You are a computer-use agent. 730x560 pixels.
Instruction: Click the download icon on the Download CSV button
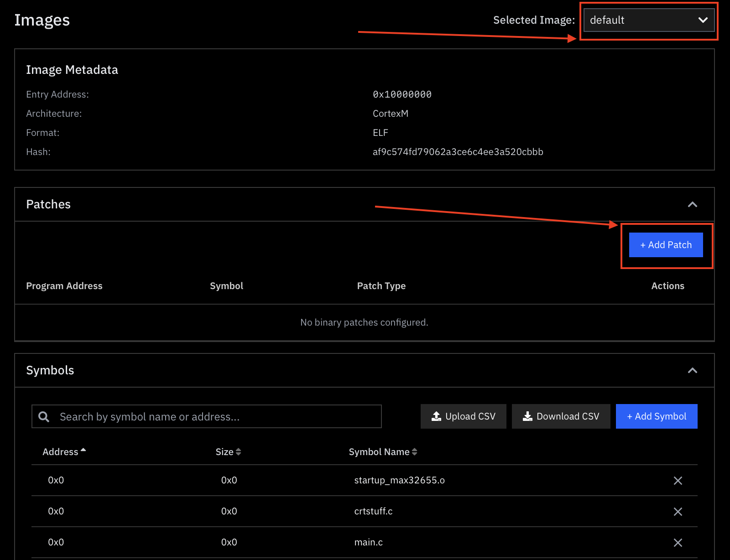527,416
